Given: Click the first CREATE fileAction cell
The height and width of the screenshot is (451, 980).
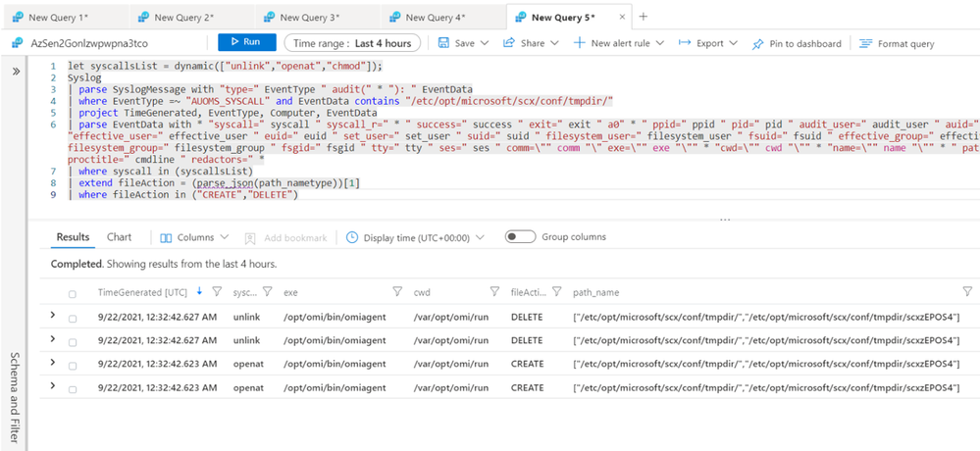Looking at the screenshot, I should tap(527, 364).
